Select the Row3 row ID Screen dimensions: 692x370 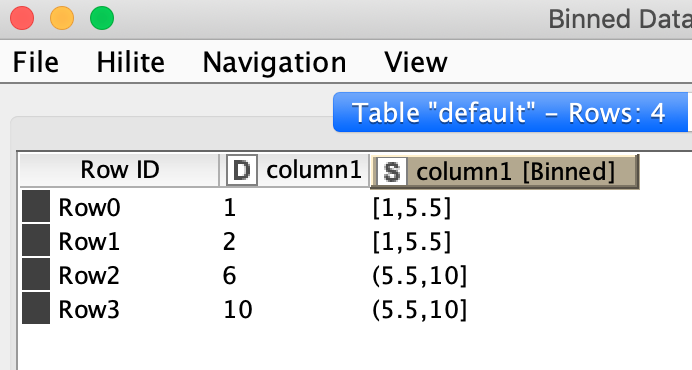point(89,310)
